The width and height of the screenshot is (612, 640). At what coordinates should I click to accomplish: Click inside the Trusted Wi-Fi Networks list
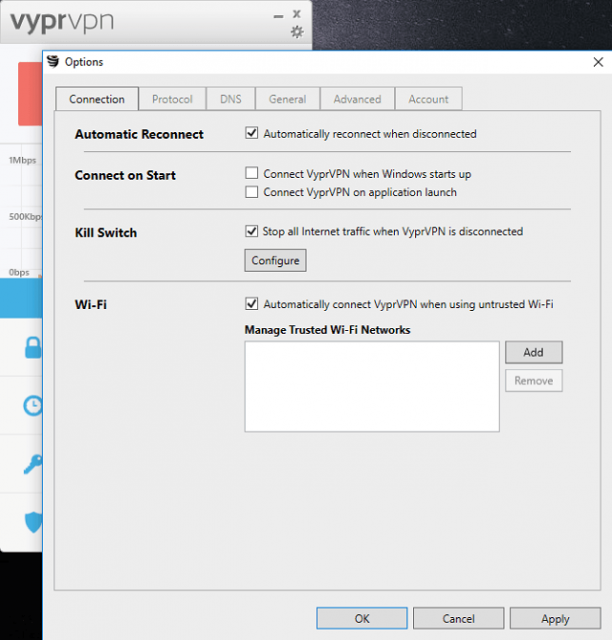coord(371,386)
